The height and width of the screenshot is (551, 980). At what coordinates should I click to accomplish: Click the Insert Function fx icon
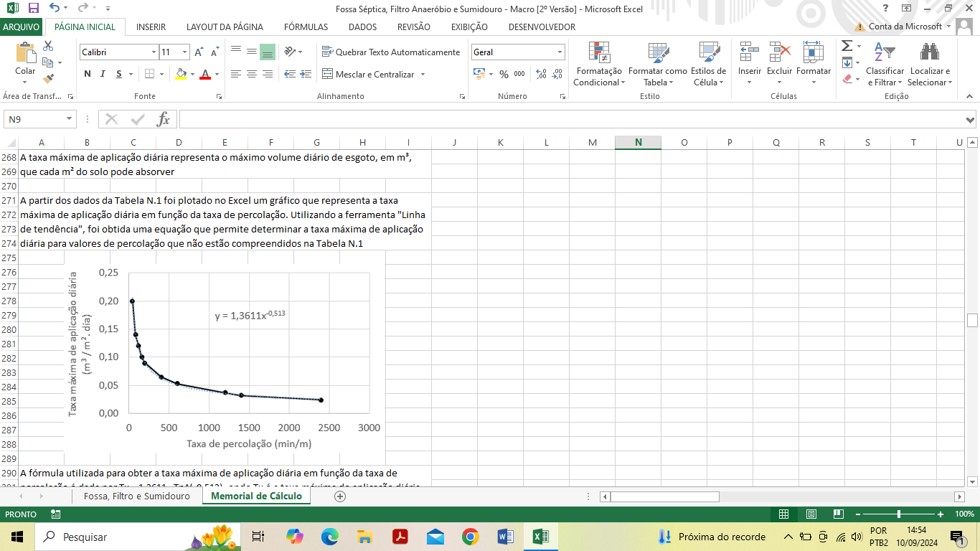[164, 119]
